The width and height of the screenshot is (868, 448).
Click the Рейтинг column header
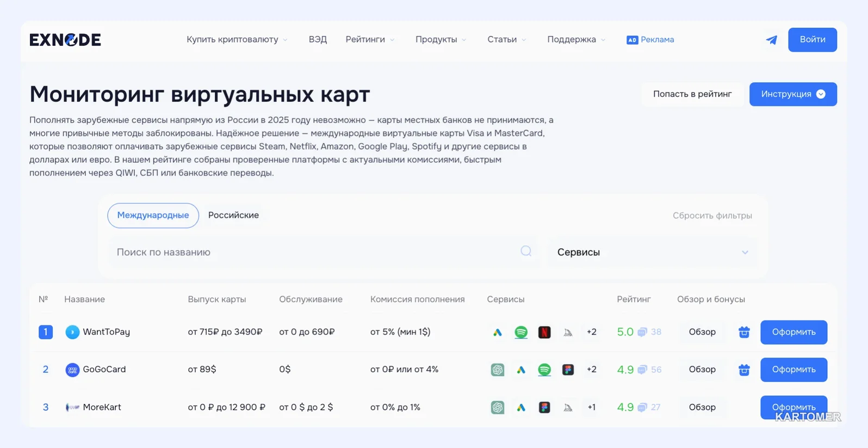tap(634, 299)
